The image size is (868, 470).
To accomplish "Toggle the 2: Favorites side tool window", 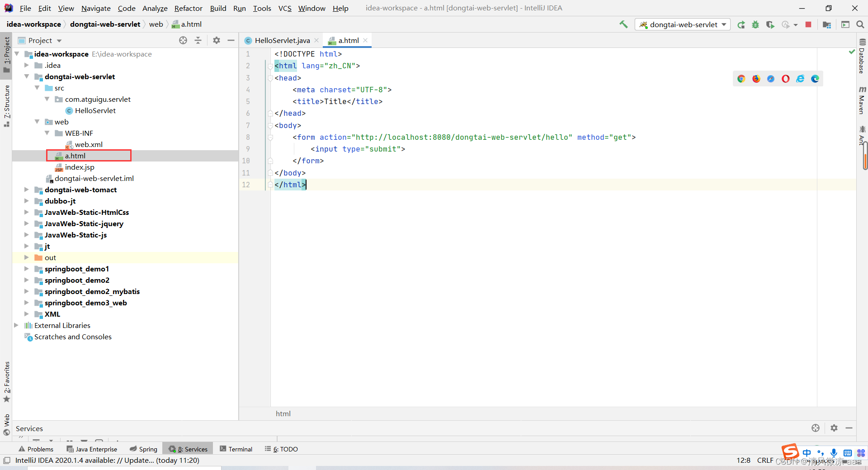I will tap(6, 382).
